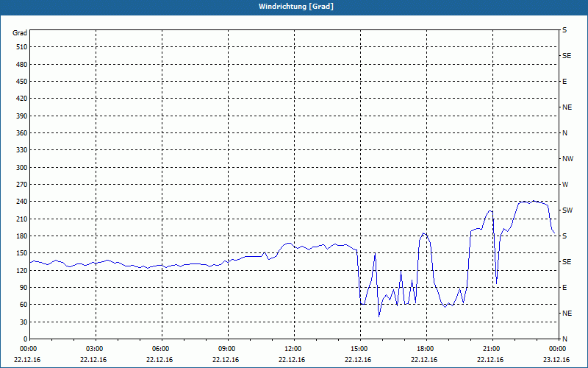The height and width of the screenshot is (368, 588).
Task: Click the 15:00 time axis label
Action: click(x=360, y=349)
